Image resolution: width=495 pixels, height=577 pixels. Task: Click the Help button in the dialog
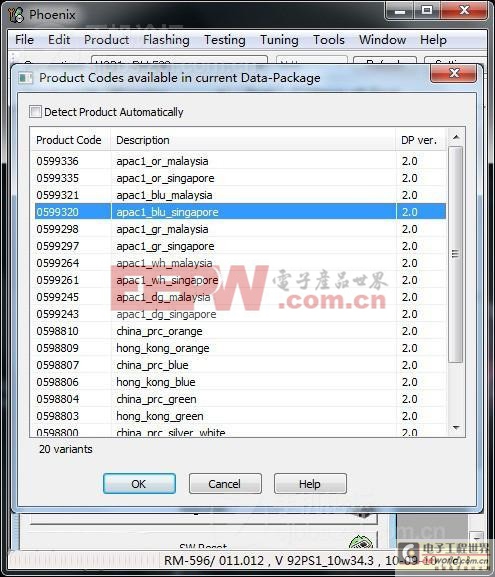point(310,484)
